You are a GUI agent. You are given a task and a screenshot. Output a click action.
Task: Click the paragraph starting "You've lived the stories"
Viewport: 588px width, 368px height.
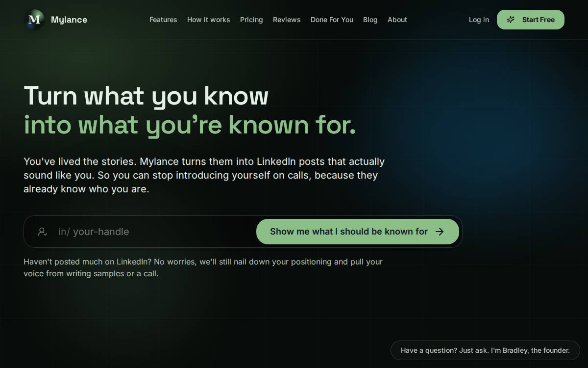[204, 175]
